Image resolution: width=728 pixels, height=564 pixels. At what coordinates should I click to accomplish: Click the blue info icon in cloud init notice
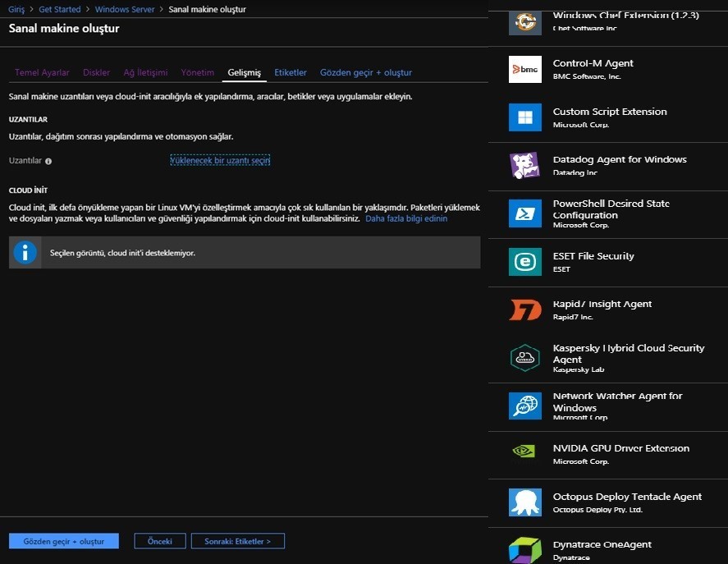[x=25, y=253]
